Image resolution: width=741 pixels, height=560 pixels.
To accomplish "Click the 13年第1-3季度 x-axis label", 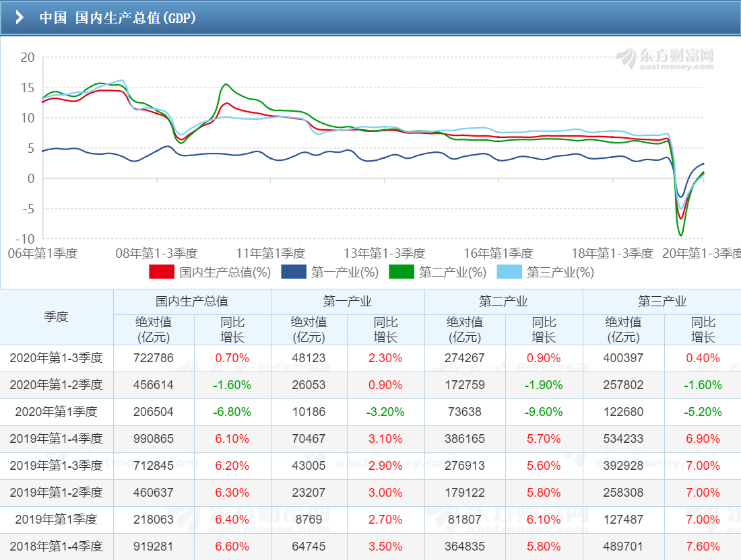I will click(x=385, y=254).
